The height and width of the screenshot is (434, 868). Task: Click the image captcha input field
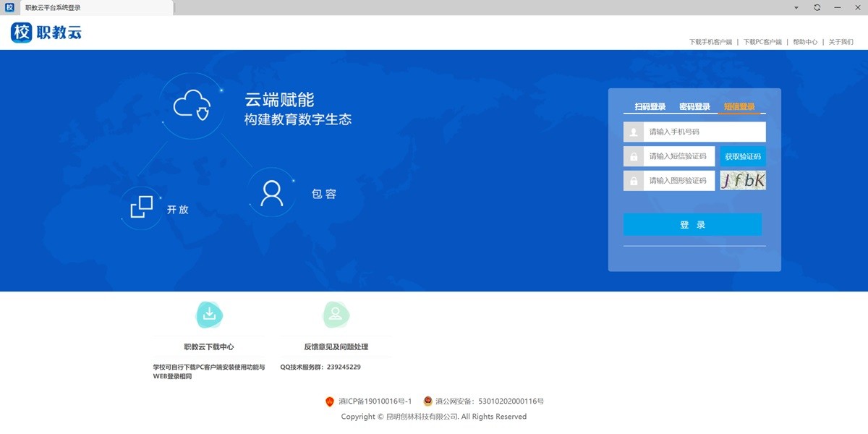(x=678, y=181)
